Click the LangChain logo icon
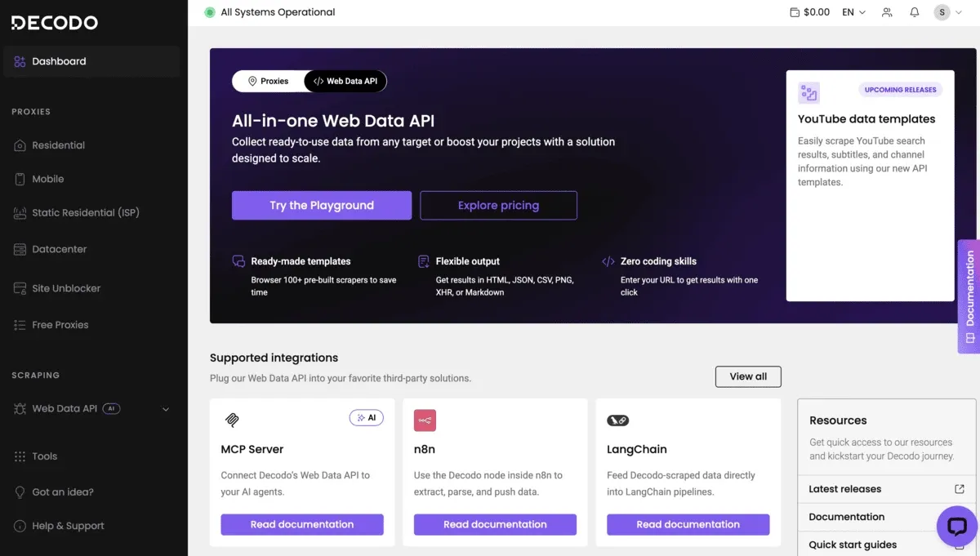Viewport: 980px width, 556px height. tap(617, 420)
